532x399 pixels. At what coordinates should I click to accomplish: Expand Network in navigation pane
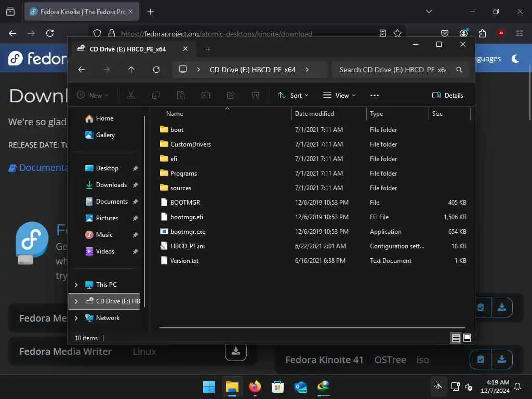pos(76,318)
